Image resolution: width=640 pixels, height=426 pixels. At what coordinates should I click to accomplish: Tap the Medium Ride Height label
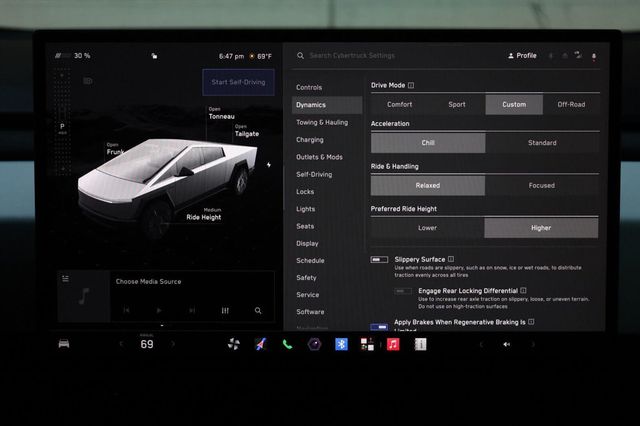[204, 214]
